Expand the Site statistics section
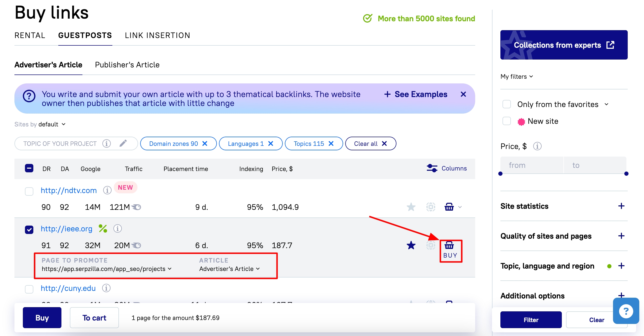The image size is (644, 336). [x=621, y=206]
